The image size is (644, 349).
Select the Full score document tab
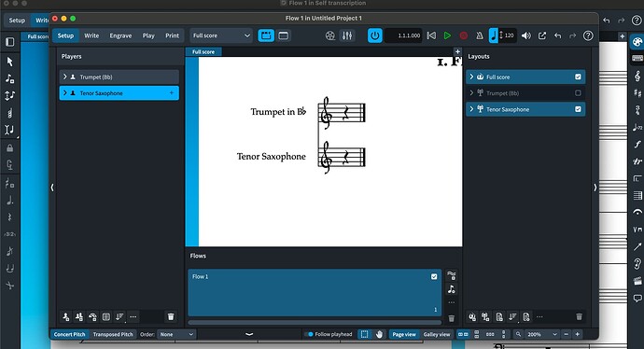point(203,51)
